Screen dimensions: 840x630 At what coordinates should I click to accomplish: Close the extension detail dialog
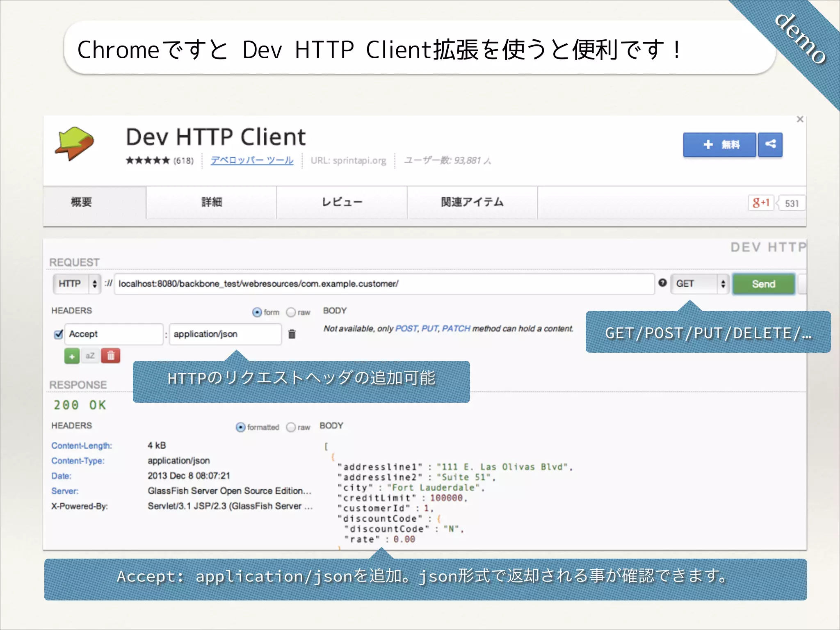pos(800,119)
